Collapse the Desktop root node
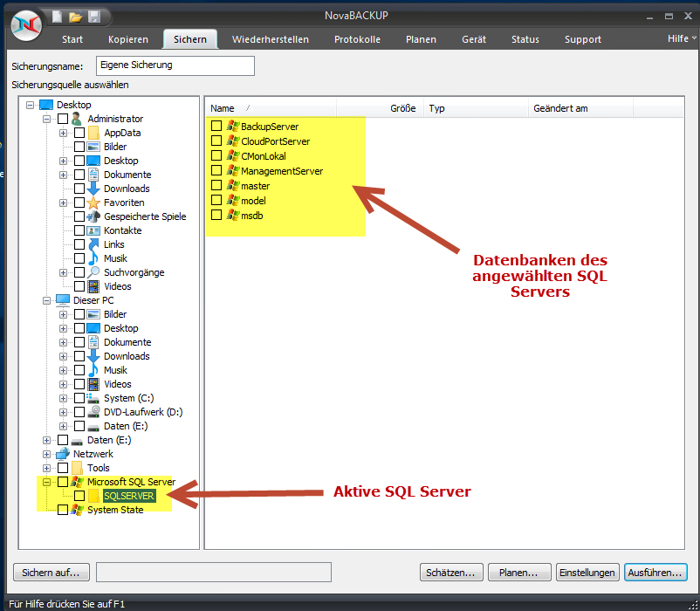Image resolution: width=700 pixels, height=611 pixels. [30, 105]
